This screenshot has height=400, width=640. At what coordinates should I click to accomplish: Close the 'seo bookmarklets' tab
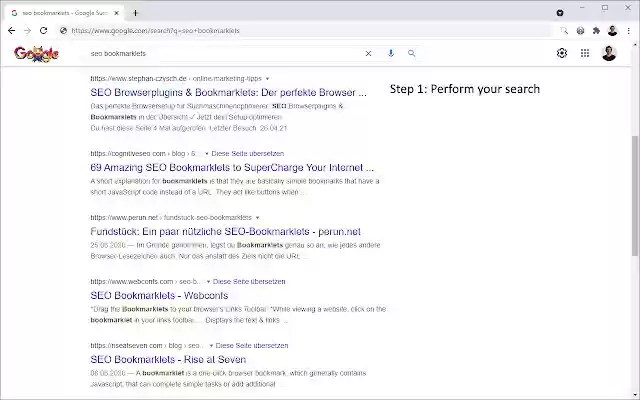coord(116,13)
